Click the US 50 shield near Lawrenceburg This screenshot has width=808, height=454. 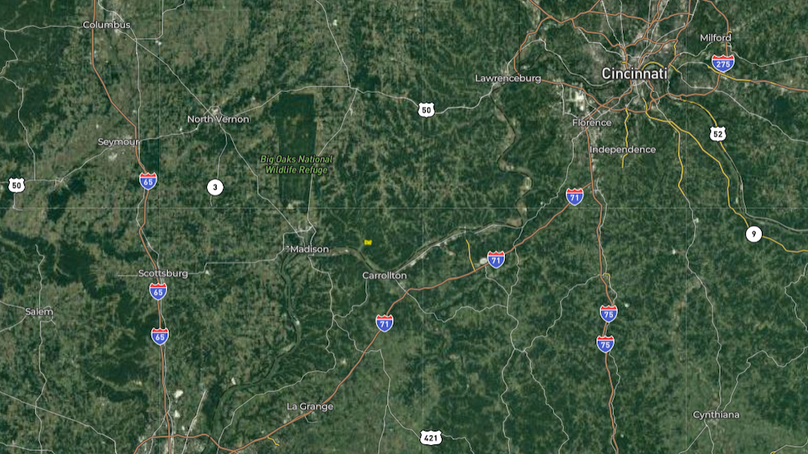425,109
